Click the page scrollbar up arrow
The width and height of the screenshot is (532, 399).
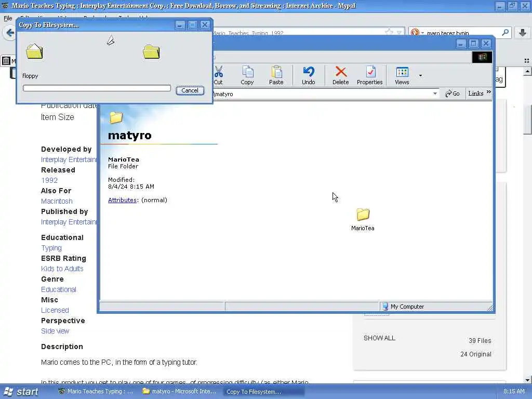527,71
